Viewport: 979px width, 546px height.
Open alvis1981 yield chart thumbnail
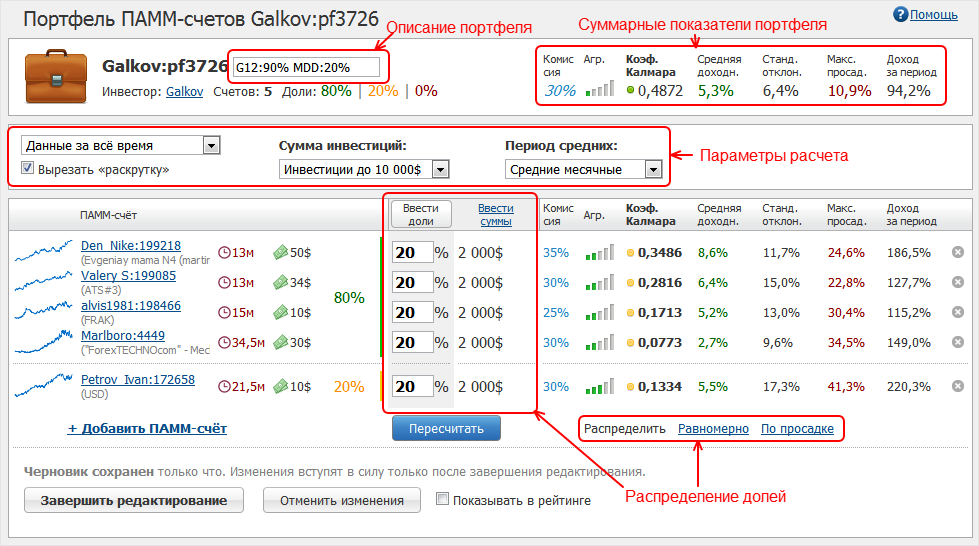43,310
